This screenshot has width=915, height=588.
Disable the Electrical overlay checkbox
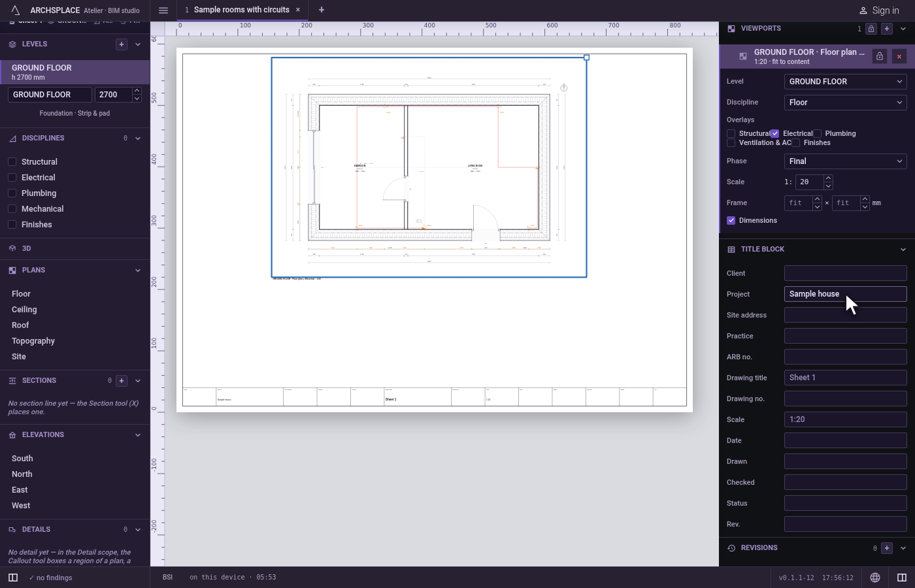click(x=774, y=133)
